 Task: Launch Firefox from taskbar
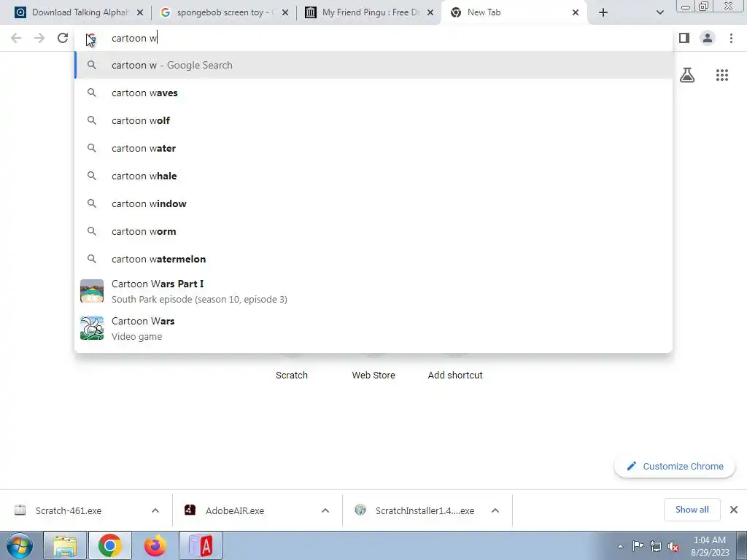coord(155,545)
